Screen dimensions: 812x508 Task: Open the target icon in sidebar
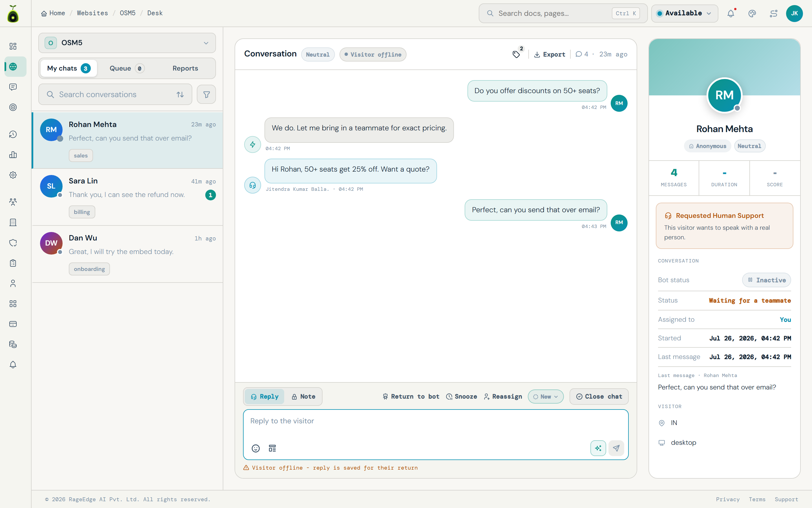(13, 107)
